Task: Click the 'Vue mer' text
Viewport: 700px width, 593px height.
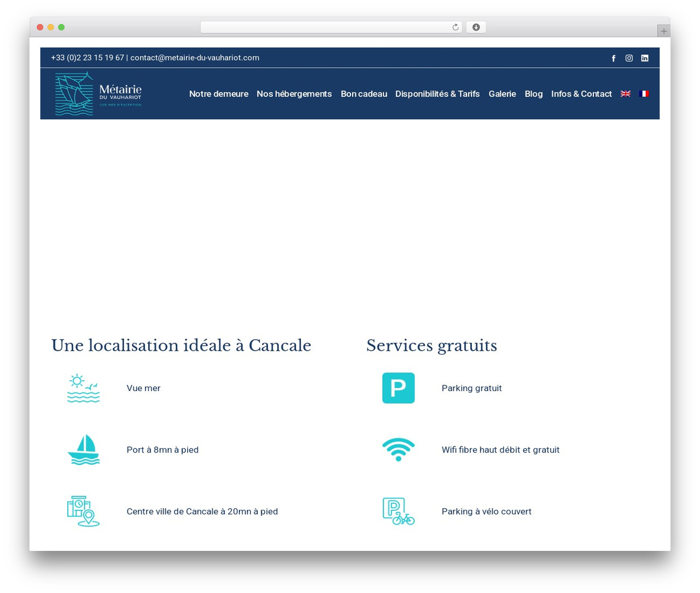Action: click(143, 388)
